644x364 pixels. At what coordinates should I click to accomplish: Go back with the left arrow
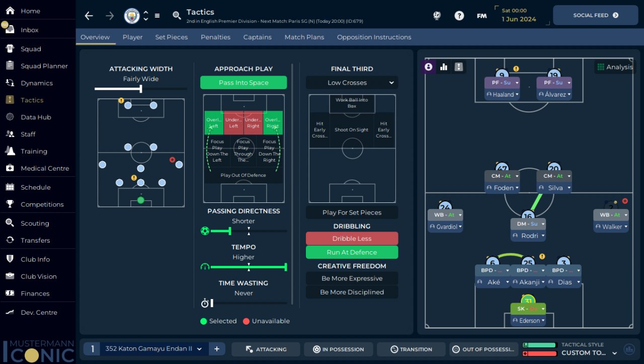(89, 16)
